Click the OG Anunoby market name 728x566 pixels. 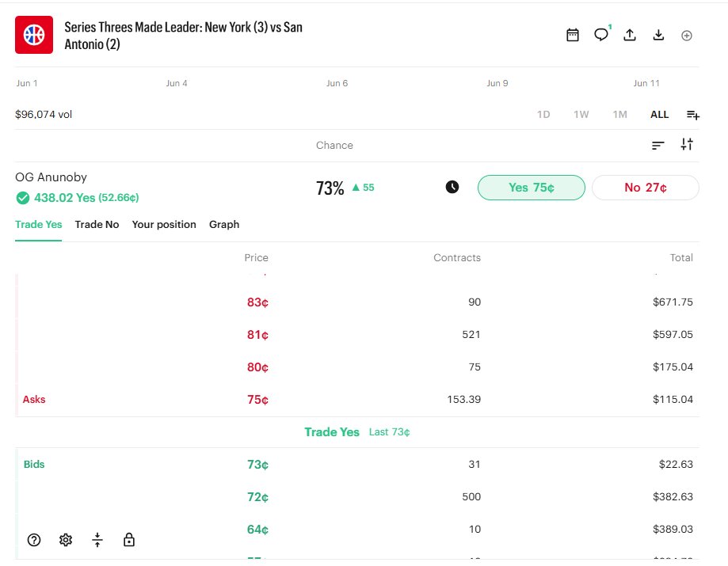[x=51, y=177]
